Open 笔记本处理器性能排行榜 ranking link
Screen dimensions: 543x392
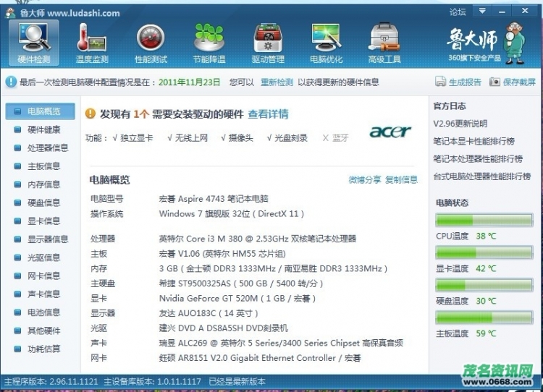coord(478,159)
